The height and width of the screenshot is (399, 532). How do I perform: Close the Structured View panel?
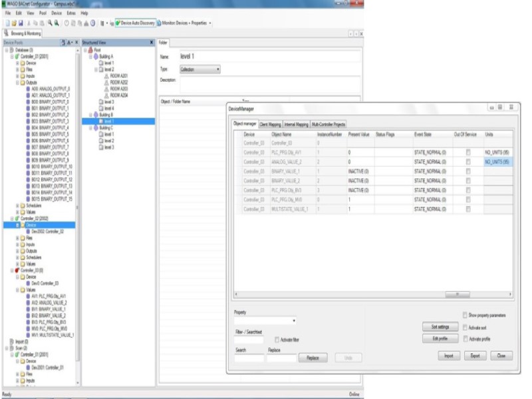point(152,43)
